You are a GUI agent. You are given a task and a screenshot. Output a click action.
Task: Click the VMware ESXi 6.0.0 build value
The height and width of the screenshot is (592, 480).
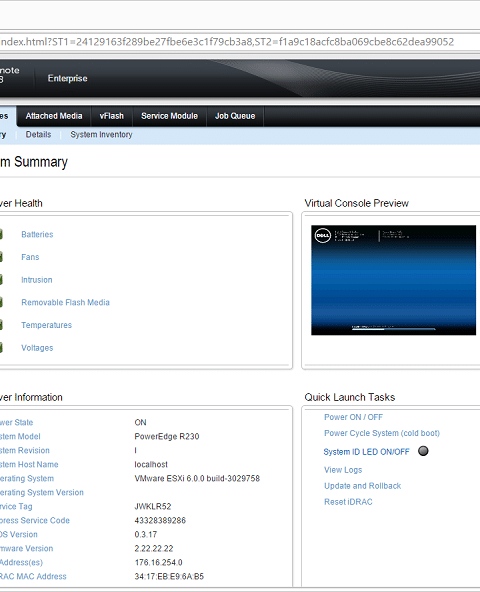point(197,478)
